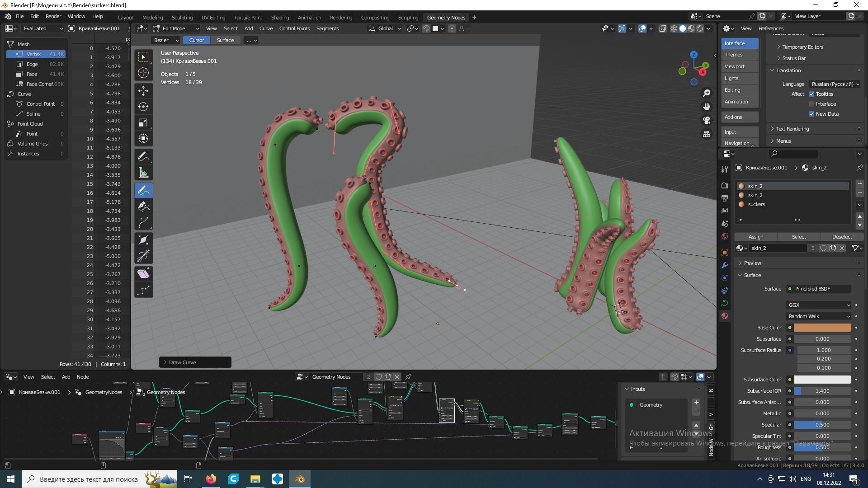The image size is (868, 488).
Task: Open the Global orientation dropdown
Action: point(385,28)
